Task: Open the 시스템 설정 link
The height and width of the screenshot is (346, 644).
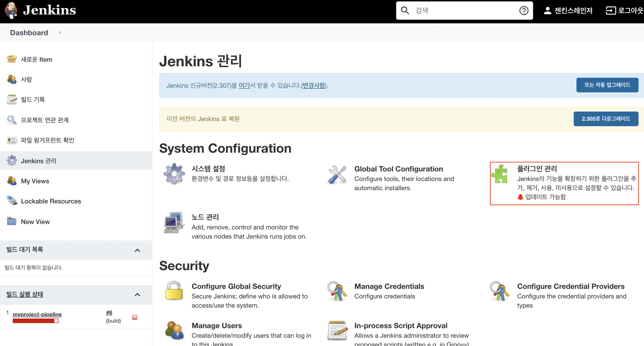Action: click(x=208, y=169)
